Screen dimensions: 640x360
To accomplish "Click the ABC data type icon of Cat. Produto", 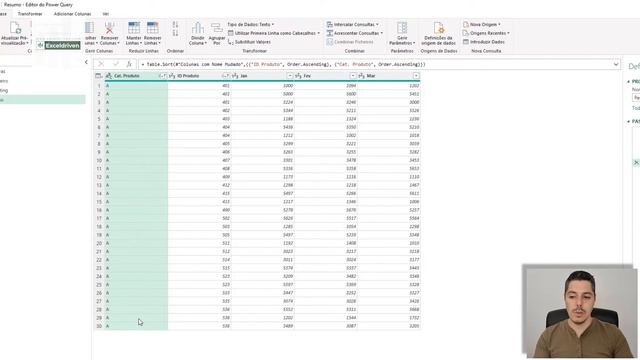I will (109, 76).
